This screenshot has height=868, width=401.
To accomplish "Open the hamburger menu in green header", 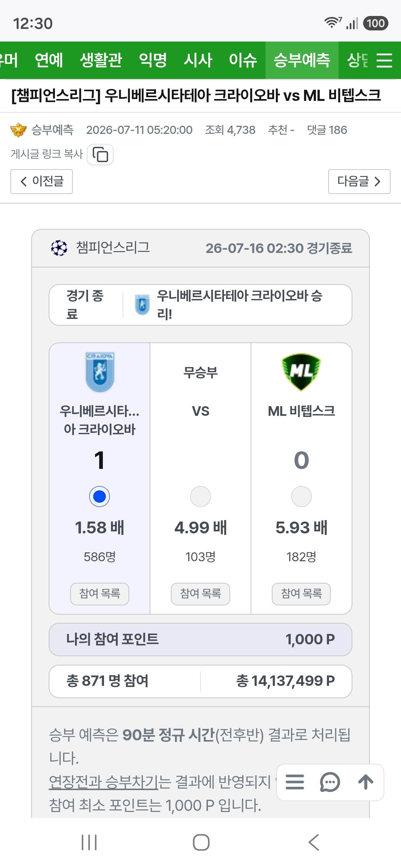I will coord(384,60).
